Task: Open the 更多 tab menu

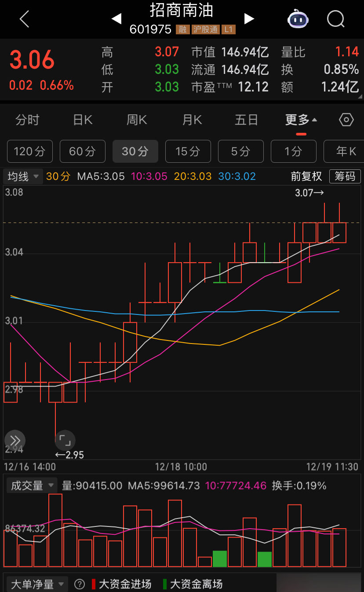Action: pyautogui.click(x=301, y=120)
